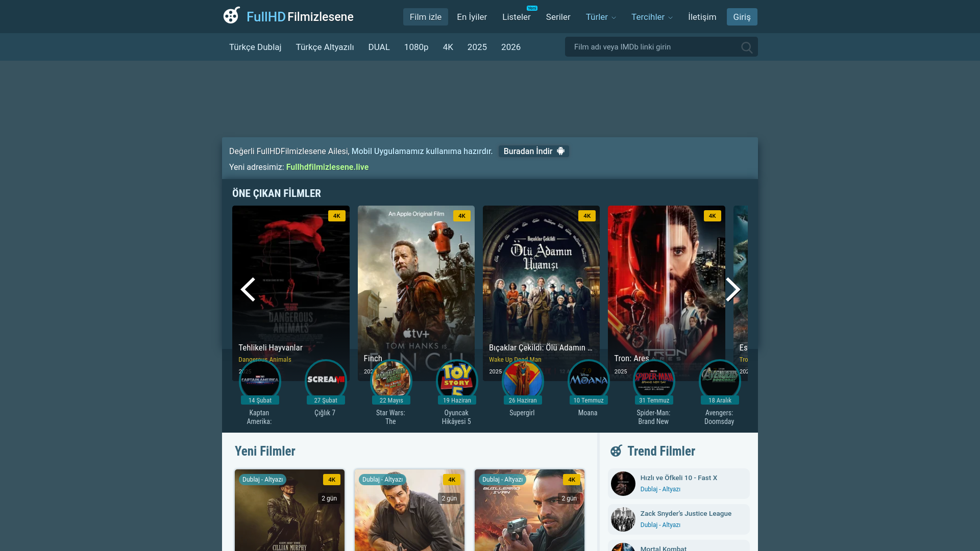Screen dimensions: 980x551
Task: Click the Buradan İndir button
Action: 533,151
